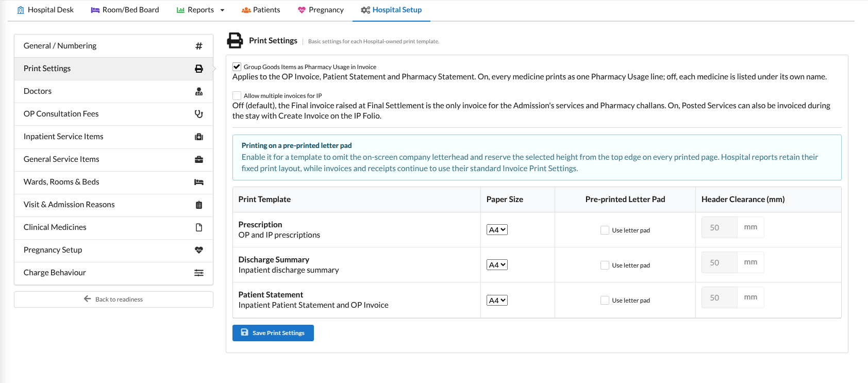Open the Doctors settings section
The image size is (868, 383).
(x=113, y=91)
